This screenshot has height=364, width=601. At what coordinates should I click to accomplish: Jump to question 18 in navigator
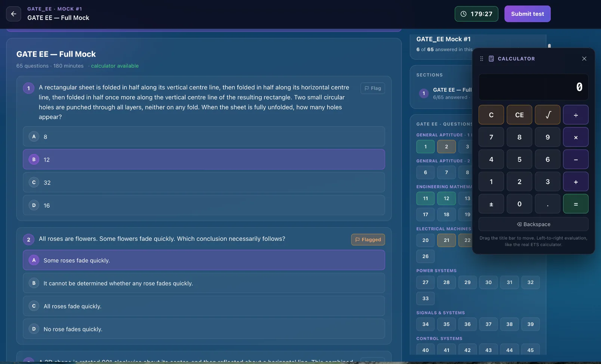coord(447,214)
